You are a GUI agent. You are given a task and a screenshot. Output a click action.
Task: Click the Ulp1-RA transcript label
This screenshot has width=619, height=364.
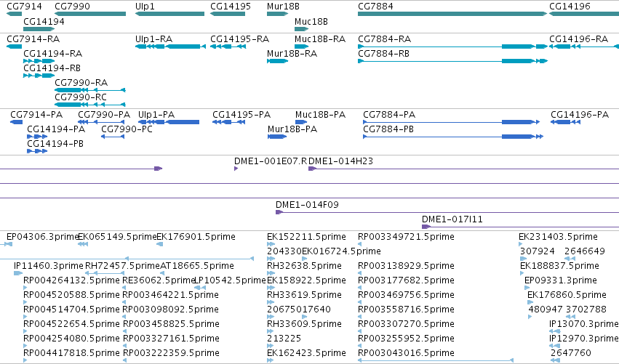coord(153,39)
